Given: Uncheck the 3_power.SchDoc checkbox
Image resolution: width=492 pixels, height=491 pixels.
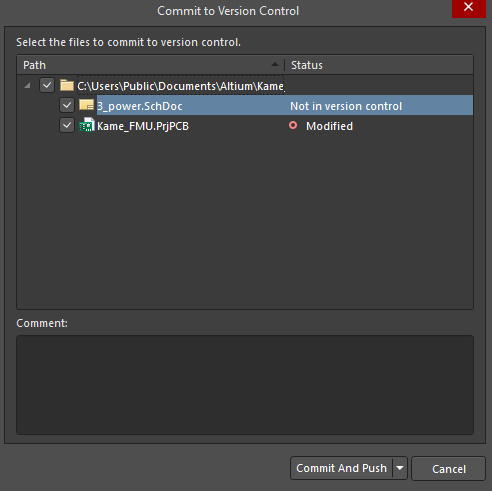Looking at the screenshot, I should click(67, 105).
